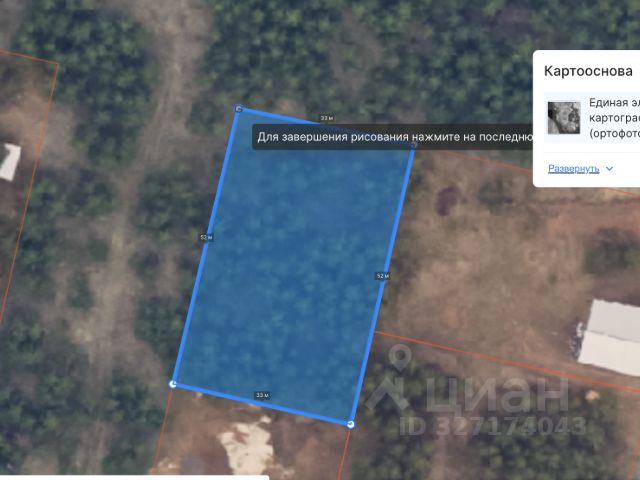This screenshot has height=480, width=640.
Task: Click the ID 327174043 watermark text
Action: point(493,426)
